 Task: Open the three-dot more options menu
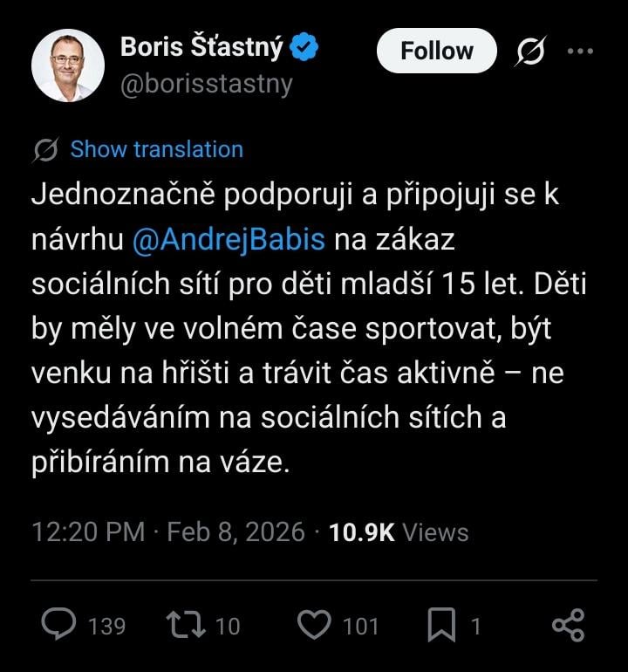[x=579, y=51]
